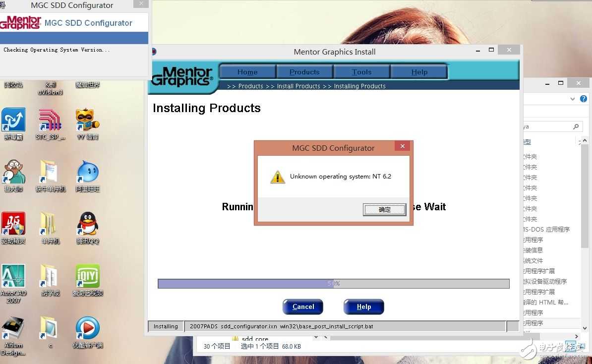Click the search magnifier in Explorer window
This screenshot has height=364, width=592.
pos(576,126)
